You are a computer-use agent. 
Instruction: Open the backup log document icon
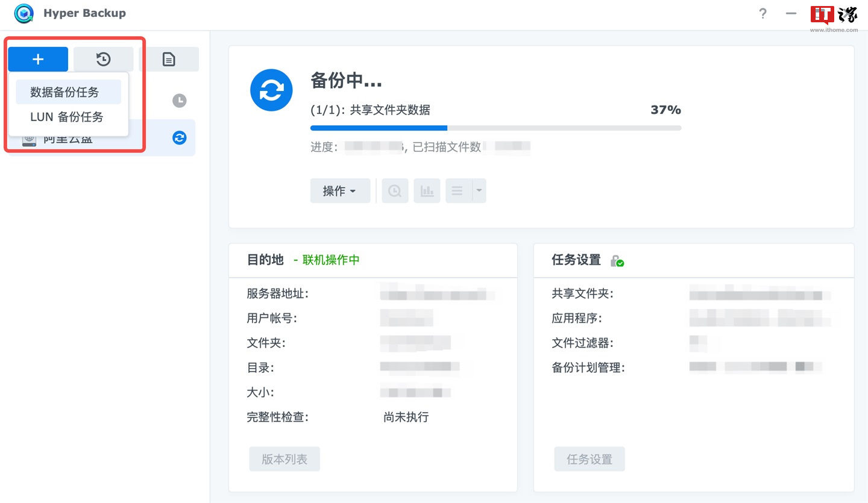pyautogui.click(x=169, y=59)
